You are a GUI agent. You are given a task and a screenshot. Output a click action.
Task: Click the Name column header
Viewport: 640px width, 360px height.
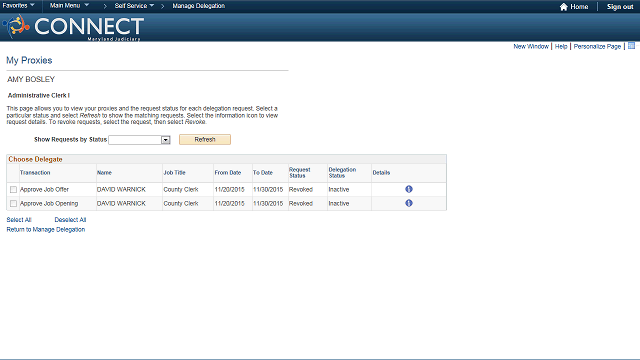(x=104, y=173)
